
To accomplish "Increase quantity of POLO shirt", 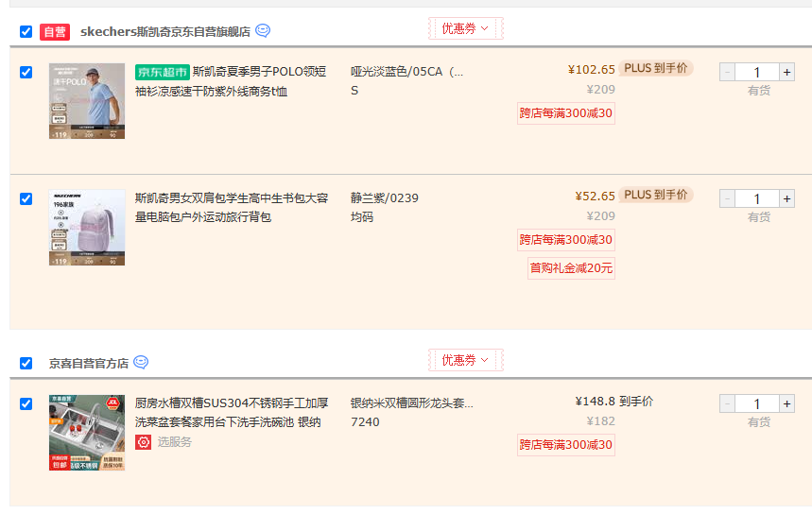I will (786, 72).
